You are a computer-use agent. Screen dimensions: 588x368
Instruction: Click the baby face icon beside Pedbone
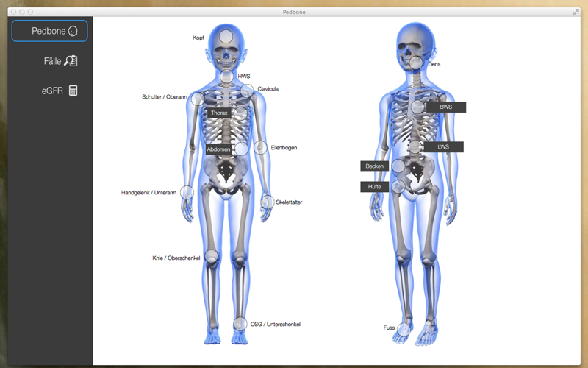tap(73, 31)
